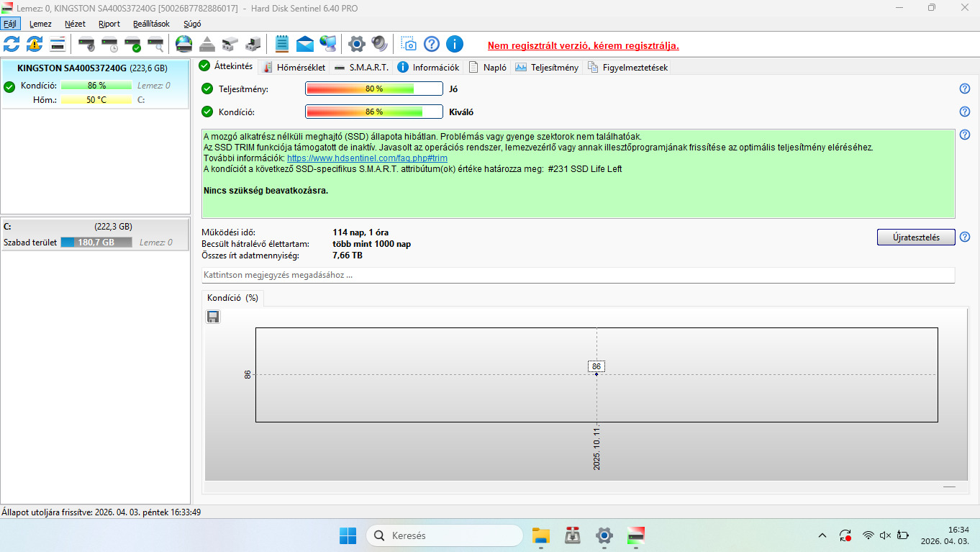
Task: Click the 180,7 GB free space bar
Action: tap(96, 243)
